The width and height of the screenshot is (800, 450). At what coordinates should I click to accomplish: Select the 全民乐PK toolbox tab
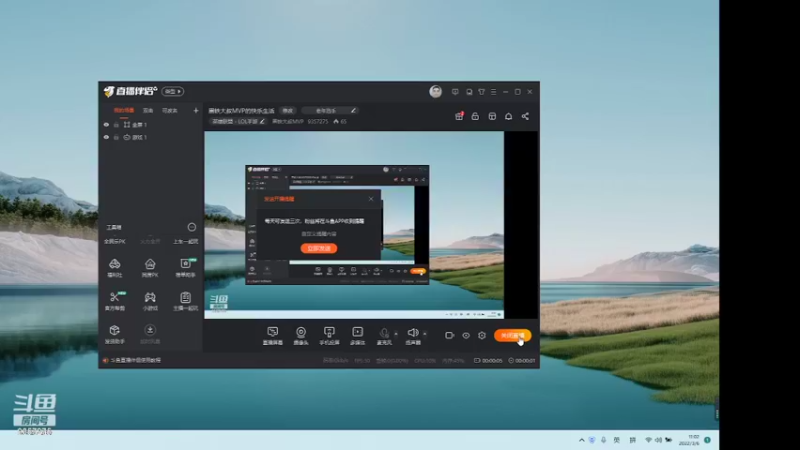click(115, 241)
